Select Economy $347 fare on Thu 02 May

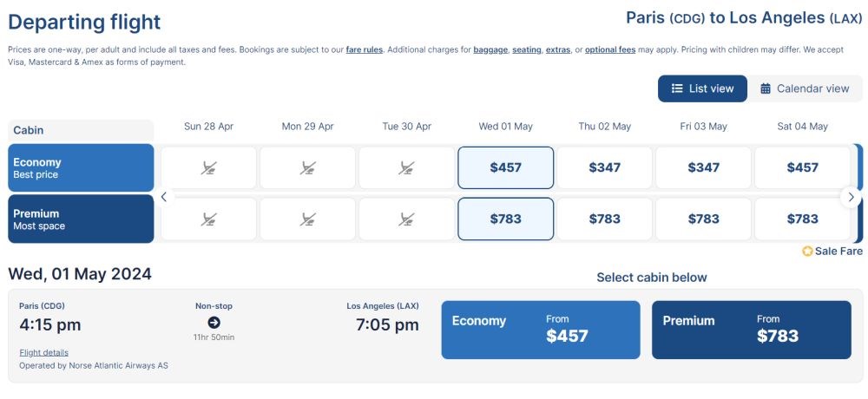tap(604, 167)
